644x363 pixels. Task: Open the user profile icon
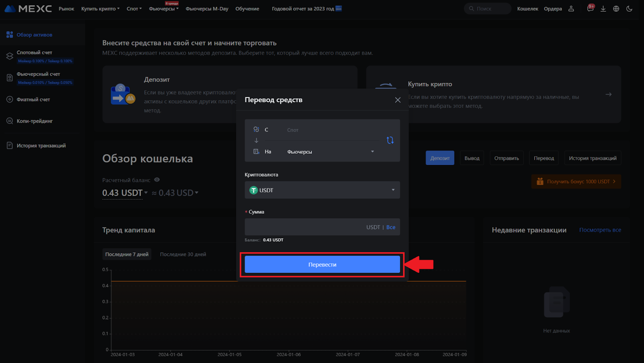(571, 9)
